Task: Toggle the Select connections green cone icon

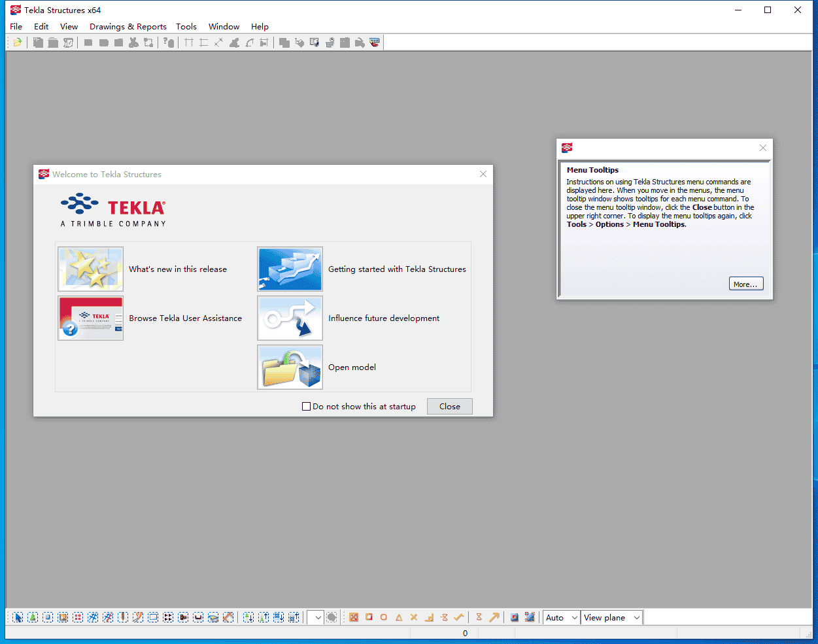Action: pos(33,617)
